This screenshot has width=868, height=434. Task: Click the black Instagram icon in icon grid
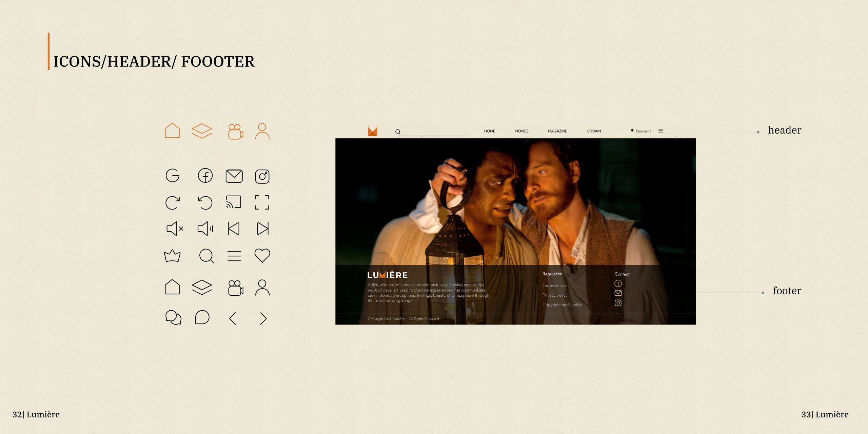[262, 177]
